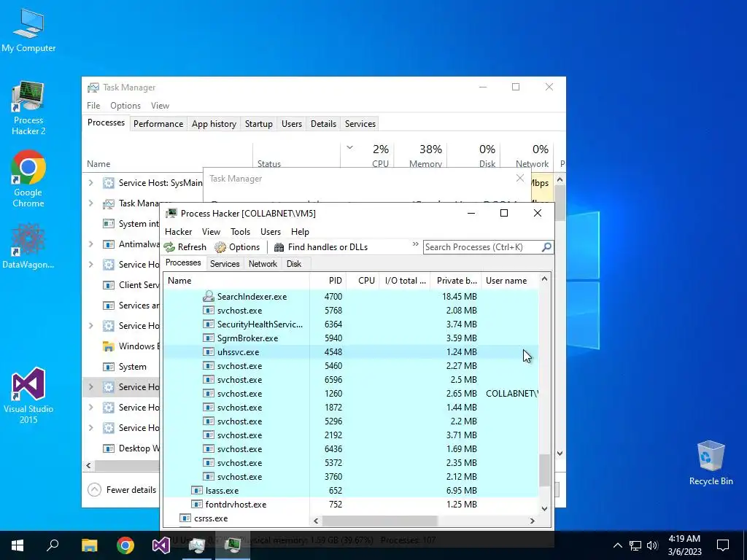Click Process Hacker vertical scrollbar down arrow
This screenshot has height=560, width=747.
(x=544, y=508)
